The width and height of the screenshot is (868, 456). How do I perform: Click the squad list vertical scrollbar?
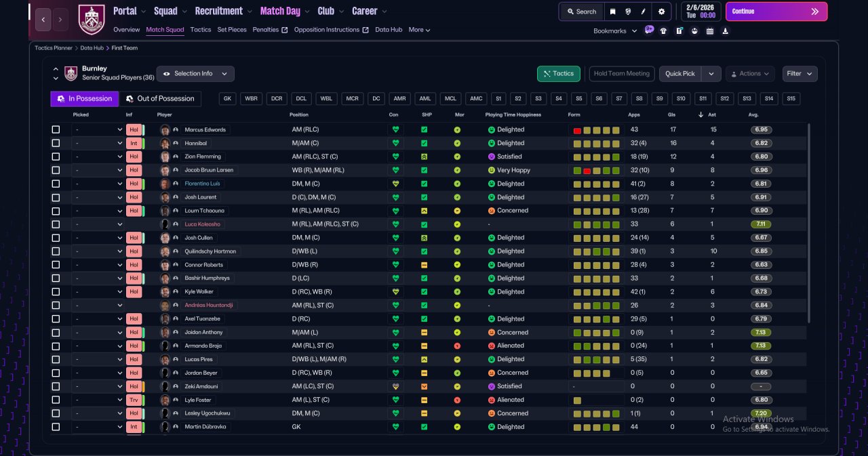[809, 224]
